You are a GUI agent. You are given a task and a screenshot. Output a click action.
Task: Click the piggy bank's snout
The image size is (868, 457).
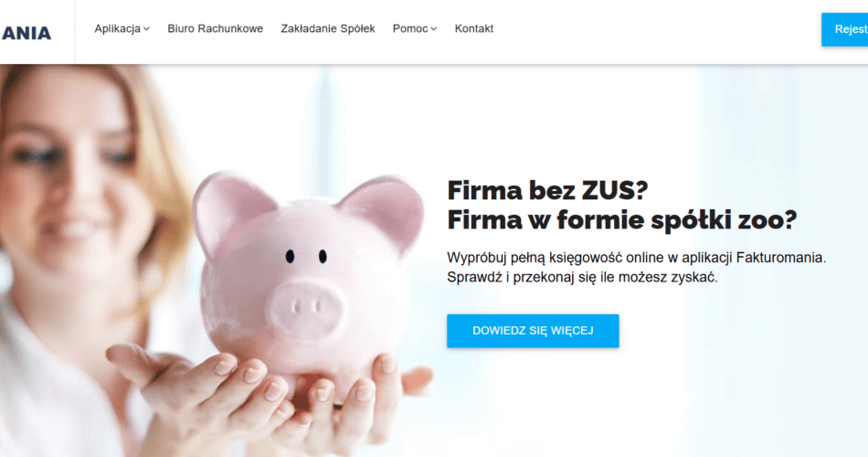306,308
